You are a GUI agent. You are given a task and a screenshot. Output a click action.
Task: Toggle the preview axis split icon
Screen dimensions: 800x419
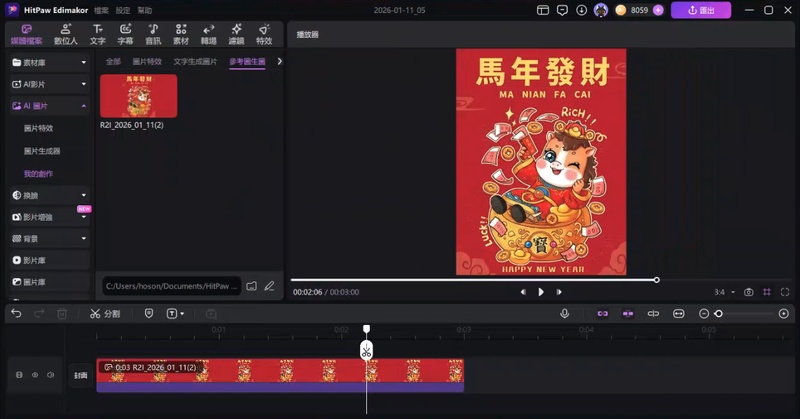(x=653, y=313)
